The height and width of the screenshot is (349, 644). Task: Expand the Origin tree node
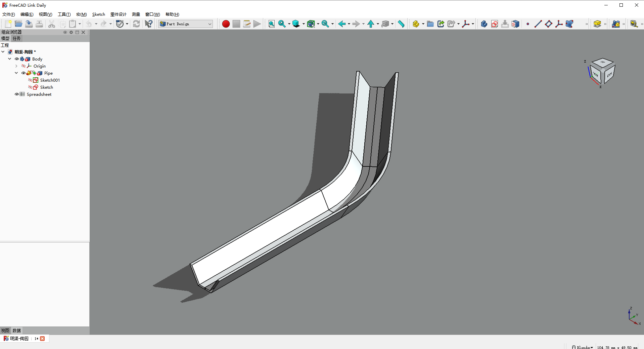coord(16,66)
